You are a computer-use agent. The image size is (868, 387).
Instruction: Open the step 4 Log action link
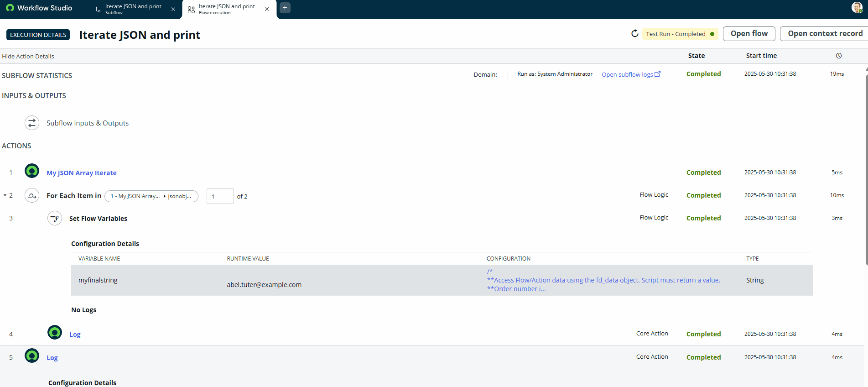tap(75, 335)
